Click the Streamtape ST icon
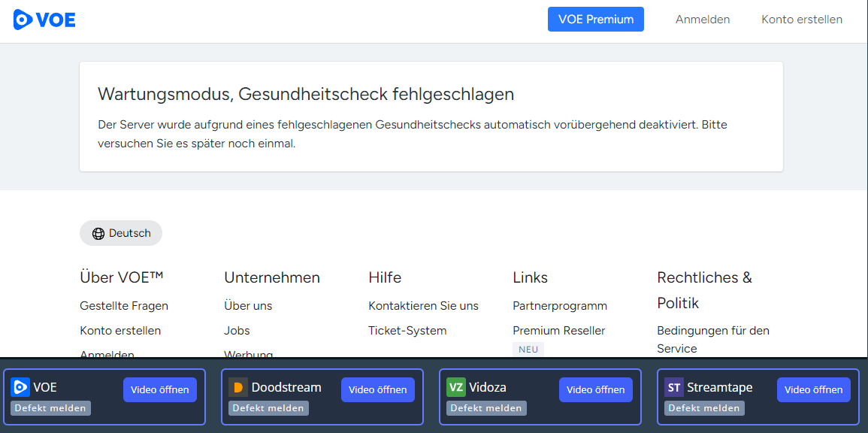Viewport: 868px width, 433px height. [673, 387]
